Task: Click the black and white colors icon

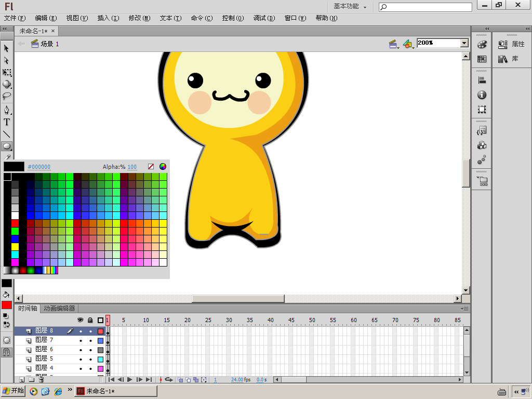Action: click(5, 316)
